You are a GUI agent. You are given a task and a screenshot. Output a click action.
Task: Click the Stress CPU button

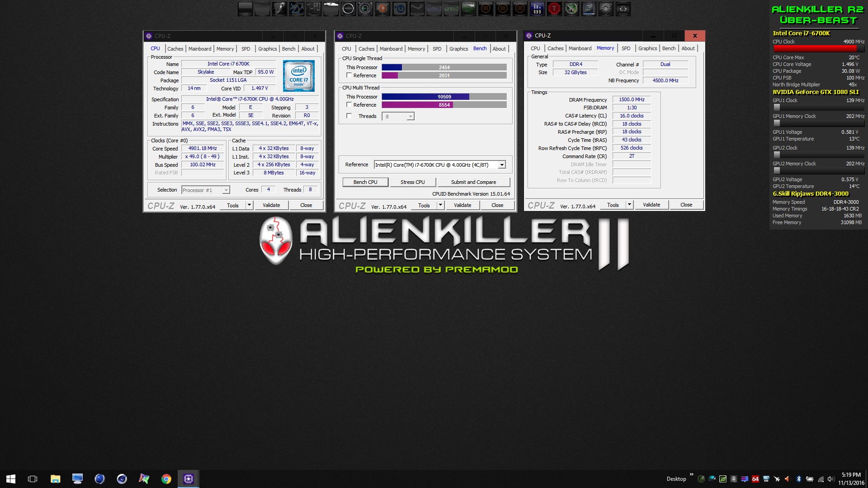point(412,182)
